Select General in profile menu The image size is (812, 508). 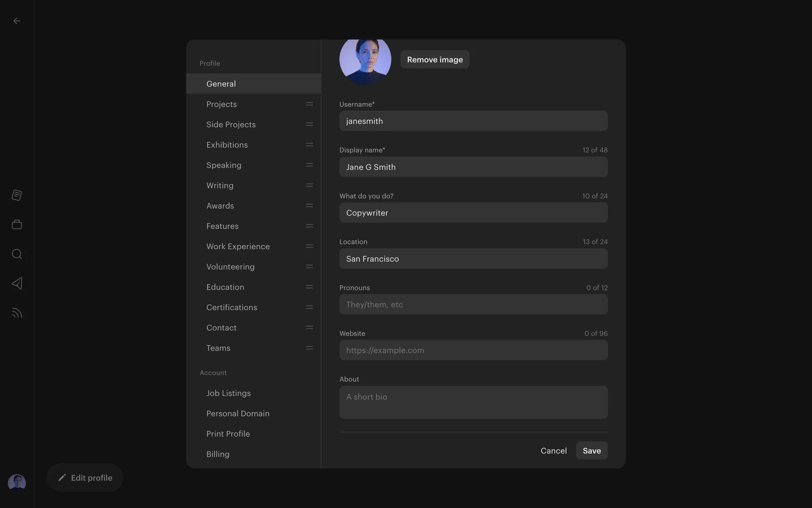click(253, 83)
